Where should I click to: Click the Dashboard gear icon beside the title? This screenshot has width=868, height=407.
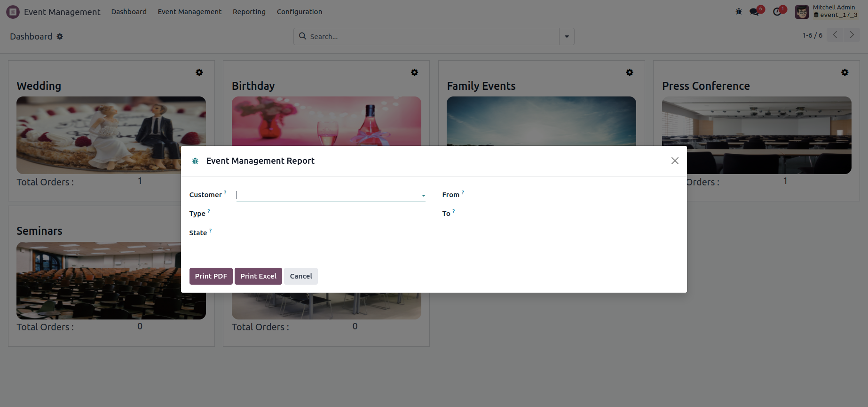[x=60, y=37]
